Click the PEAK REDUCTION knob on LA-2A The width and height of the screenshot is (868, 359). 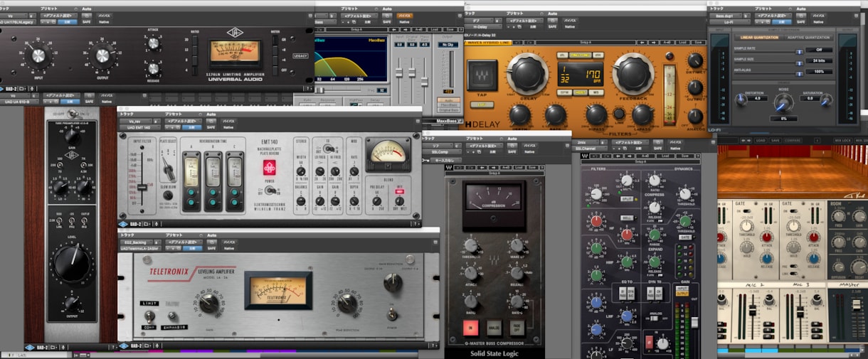click(347, 304)
